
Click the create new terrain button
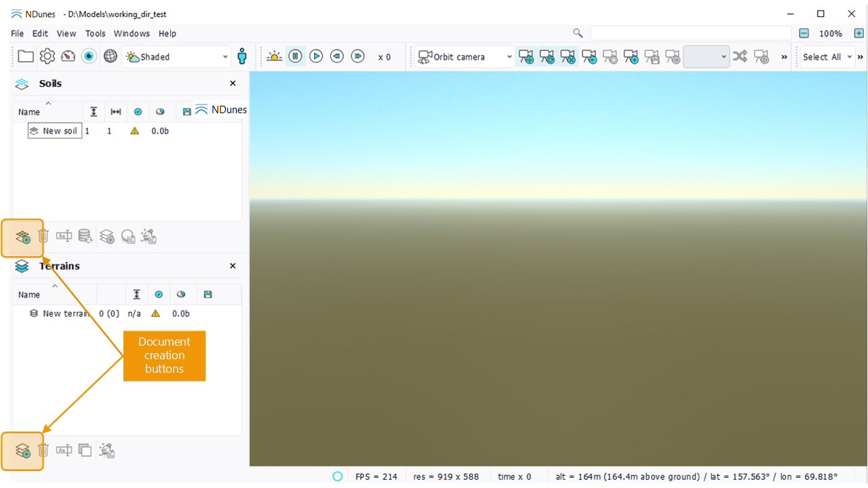(x=23, y=451)
